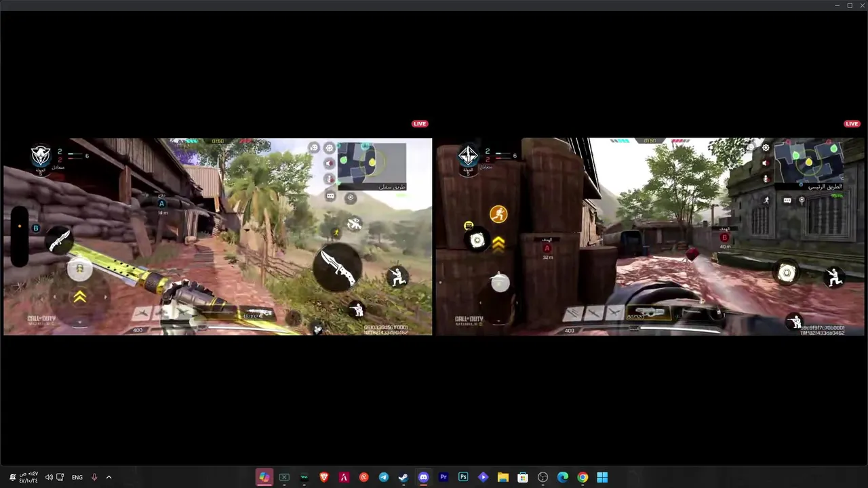Click objective A marker in left stream

tap(161, 203)
